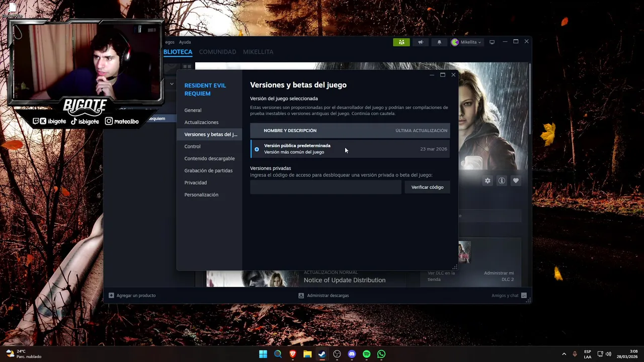Open the Windows Start menu

(263, 354)
